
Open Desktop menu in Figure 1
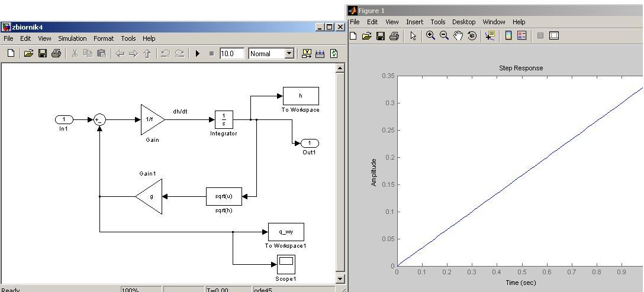pyautogui.click(x=463, y=22)
